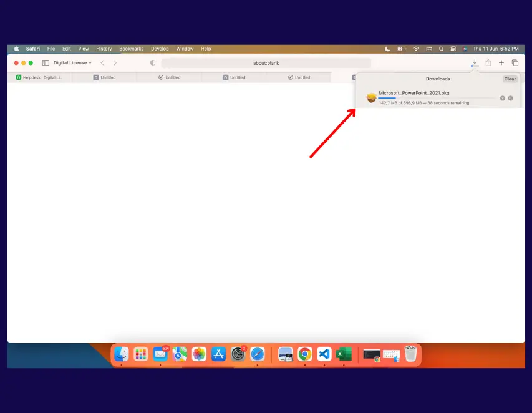Stop the PowerPoint download with X icon
Screen dimensions: 532x413
[x=503, y=98]
